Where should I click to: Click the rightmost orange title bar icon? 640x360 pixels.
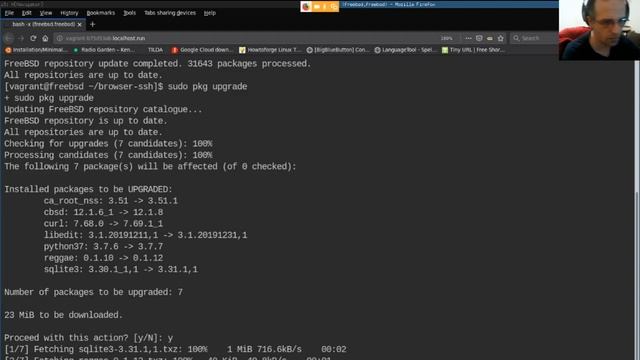pos(334,7)
